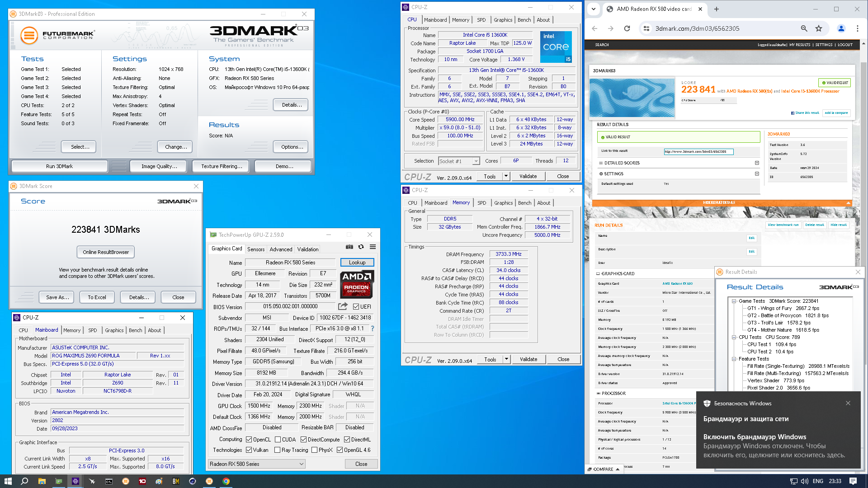Click the result link URL field
868x488 pixels.
tap(698, 152)
